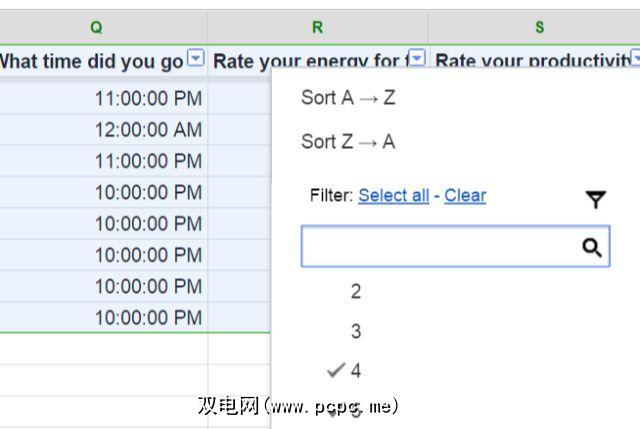
Task: Select column Q header
Action: pyautogui.click(x=96, y=27)
